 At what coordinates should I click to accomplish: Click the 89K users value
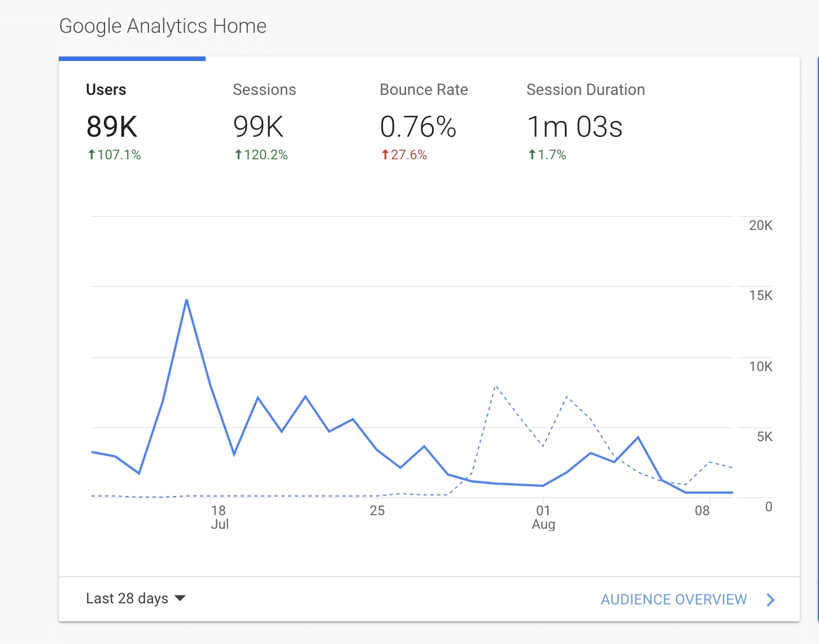point(112,127)
